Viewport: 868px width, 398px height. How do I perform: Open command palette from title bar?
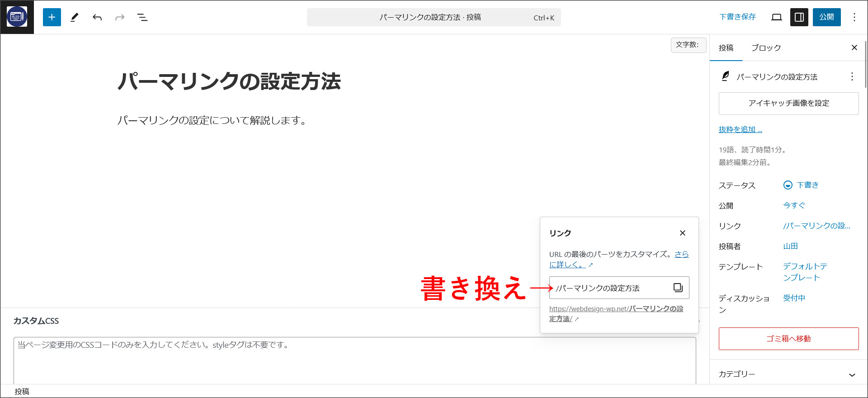coord(434,17)
